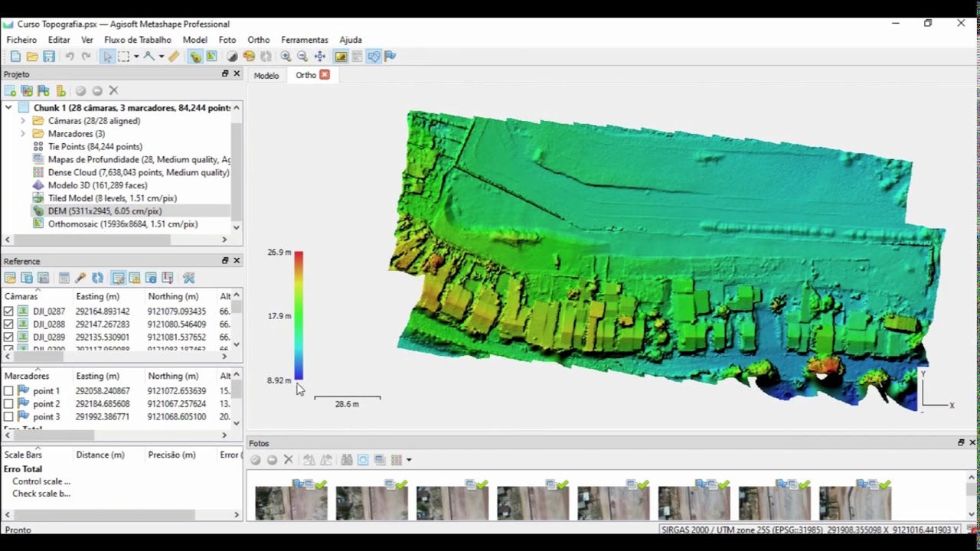Image resolution: width=980 pixels, height=551 pixels.
Task: Toggle the Show markers flag icon
Action: coord(390,57)
